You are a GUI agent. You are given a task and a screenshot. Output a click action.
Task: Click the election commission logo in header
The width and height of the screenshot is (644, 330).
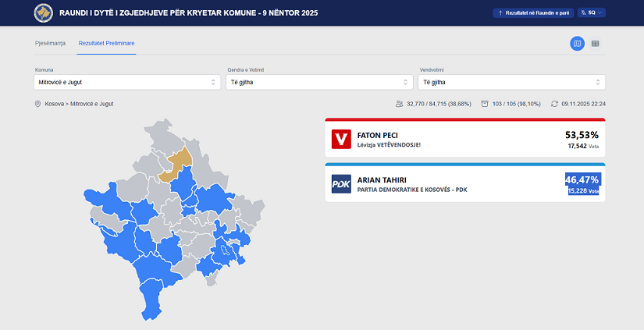pyautogui.click(x=43, y=13)
